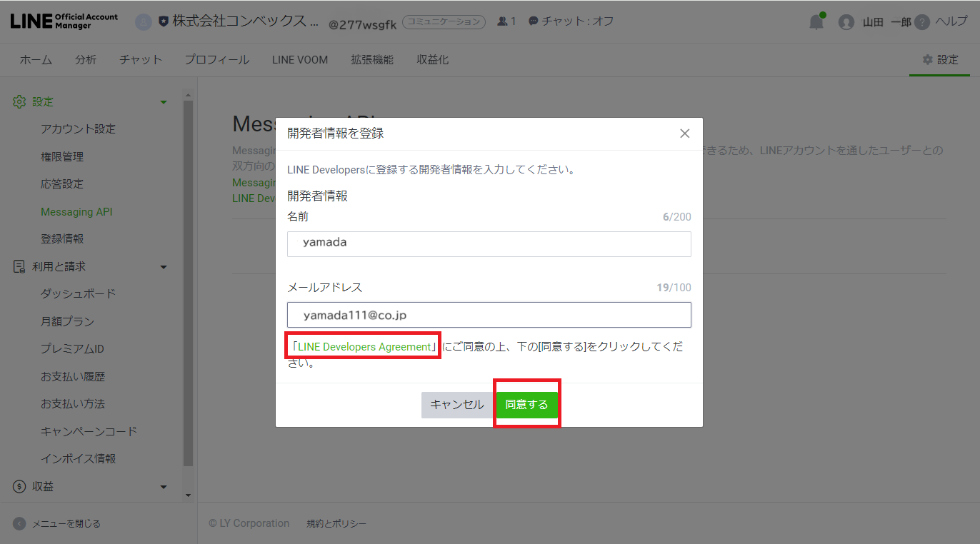Collapse the 利用と請求 section arrow

(164, 267)
